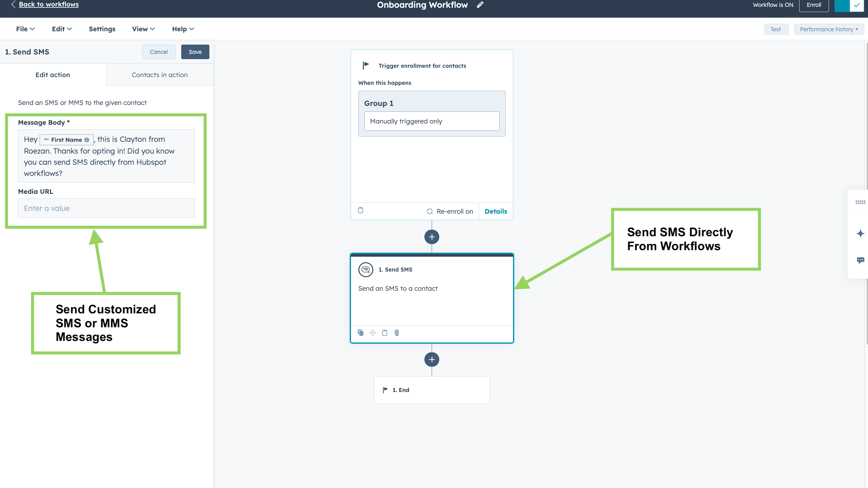Viewport: 868px width, 488px height.
Task: Open the View dropdown
Action: pyautogui.click(x=143, y=29)
